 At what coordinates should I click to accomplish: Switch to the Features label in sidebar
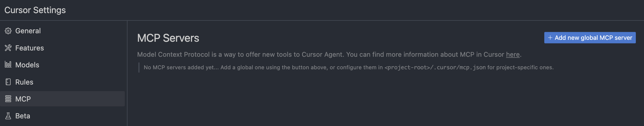(x=29, y=48)
